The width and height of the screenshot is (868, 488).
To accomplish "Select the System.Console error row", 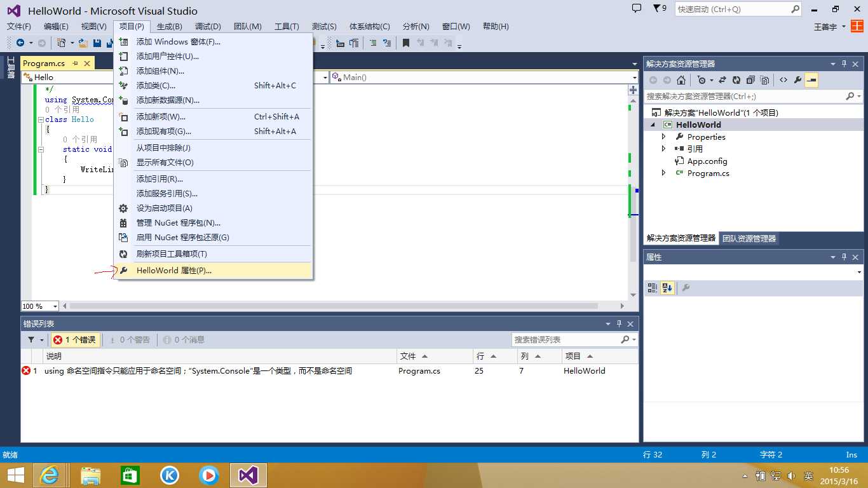I will tap(329, 370).
